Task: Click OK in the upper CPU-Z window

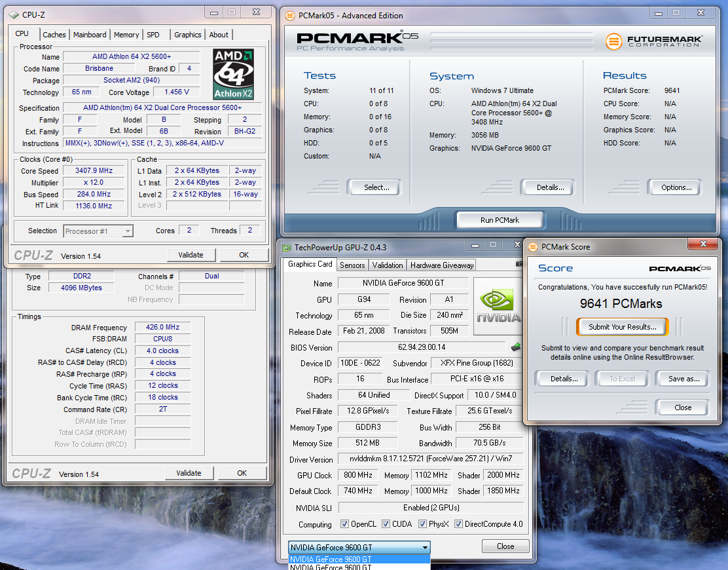Action: point(244,255)
